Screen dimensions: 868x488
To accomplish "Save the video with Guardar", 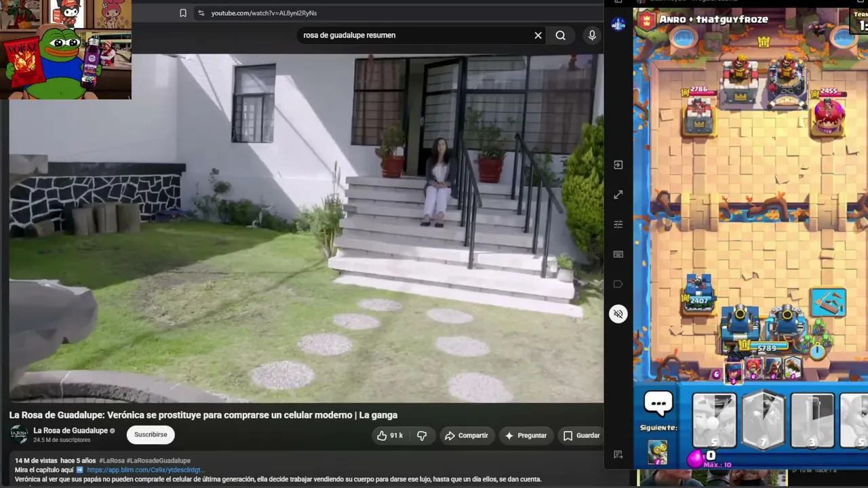I will click(x=582, y=435).
